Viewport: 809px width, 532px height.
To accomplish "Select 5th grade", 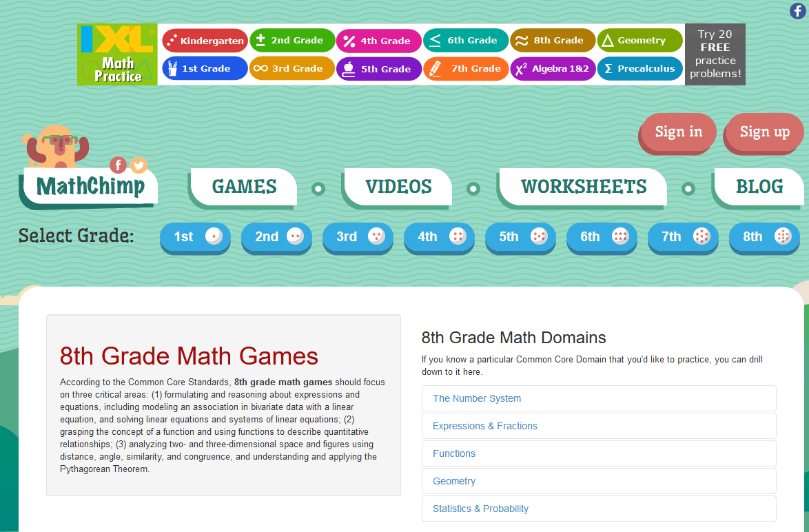I will click(x=520, y=236).
